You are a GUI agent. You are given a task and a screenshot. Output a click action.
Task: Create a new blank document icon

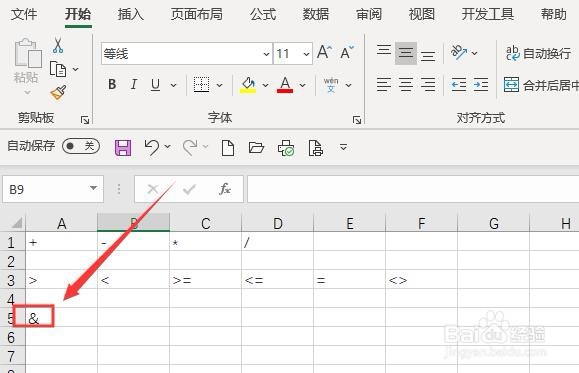click(x=227, y=148)
